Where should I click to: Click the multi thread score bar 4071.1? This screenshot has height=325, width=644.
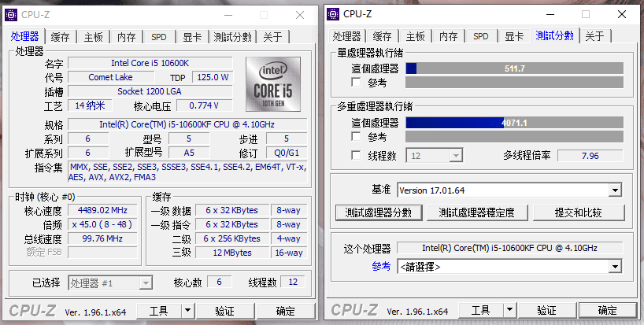(514, 123)
